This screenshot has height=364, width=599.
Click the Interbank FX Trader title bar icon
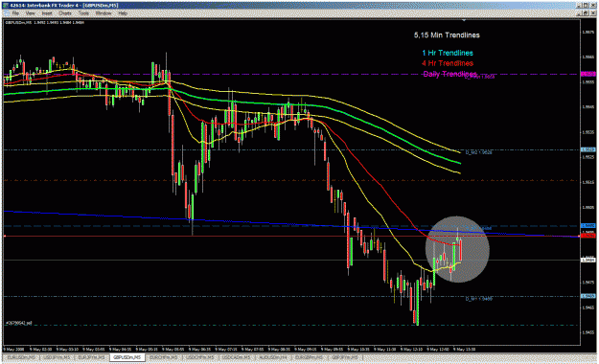(6, 6)
